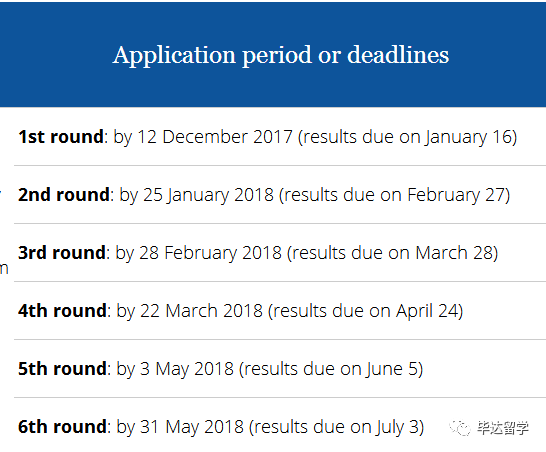
Task: Click the 毕达留学 watermark text
Action: click(503, 428)
